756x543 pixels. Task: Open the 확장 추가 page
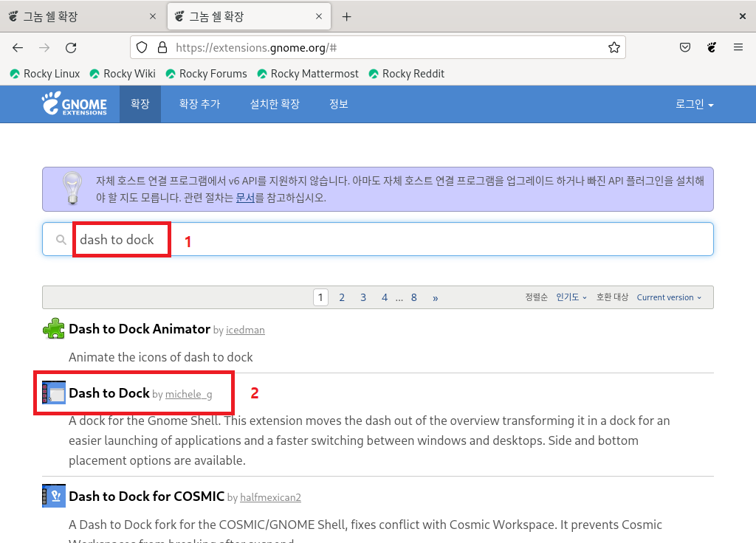click(199, 104)
